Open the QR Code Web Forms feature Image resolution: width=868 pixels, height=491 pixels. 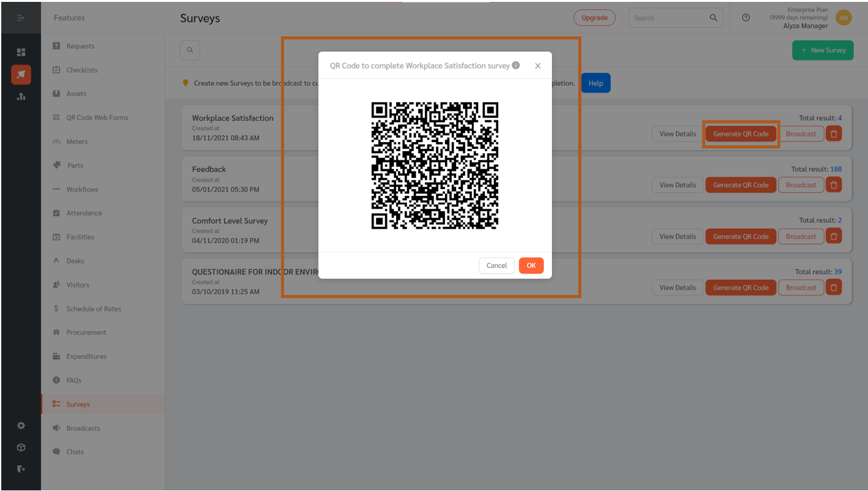tap(56, 117)
